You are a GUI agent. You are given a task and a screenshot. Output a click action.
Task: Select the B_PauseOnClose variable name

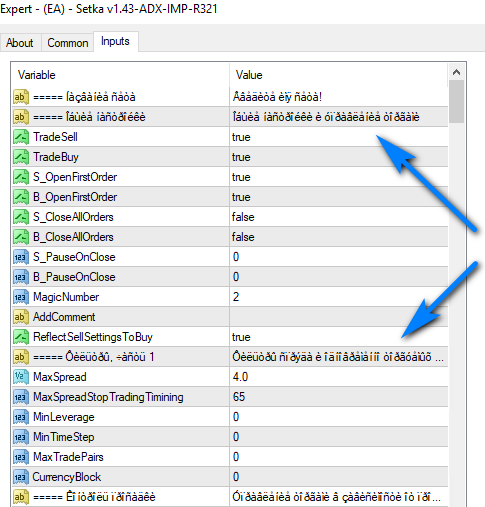[x=74, y=277]
